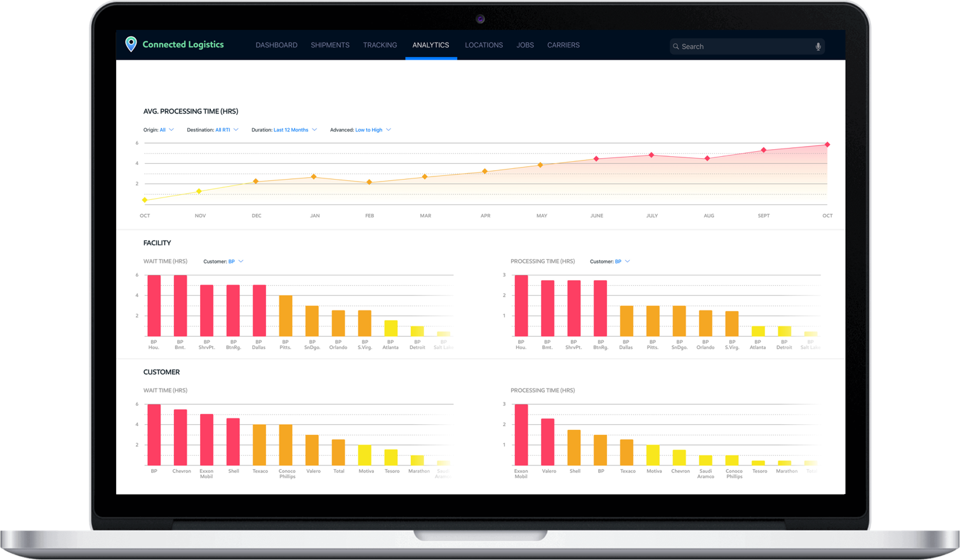Select the MAR data point marker
The image size is (960, 560).
point(425,177)
